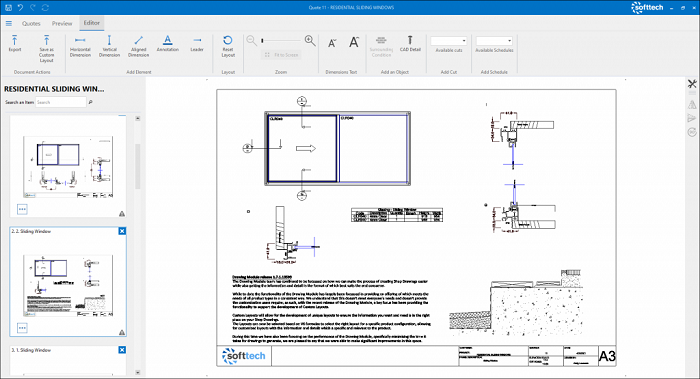Open the hamburger menu
Viewport: 700px width, 379px height.
pyautogui.click(x=9, y=23)
